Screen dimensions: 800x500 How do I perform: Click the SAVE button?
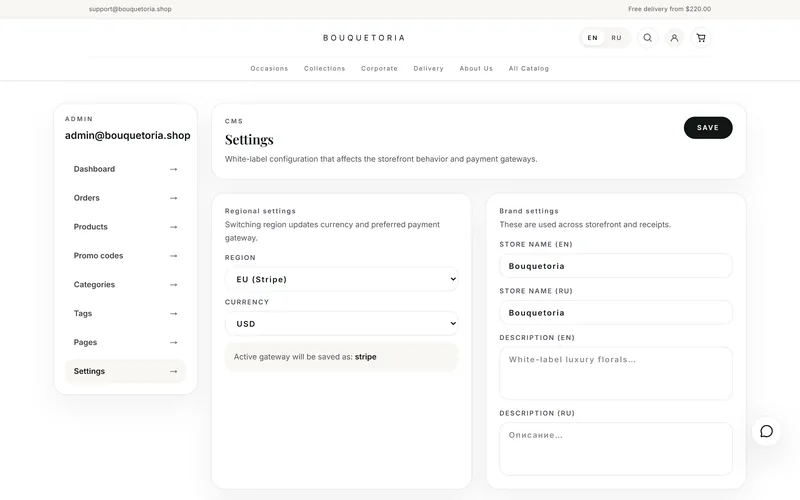(708, 128)
